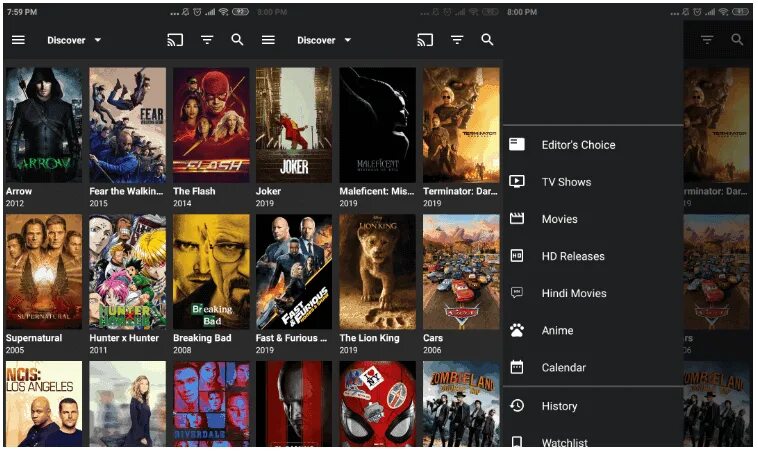Click the Anime paw icon in the drawer
Viewport: 758px width, 451px height.
tap(517, 330)
